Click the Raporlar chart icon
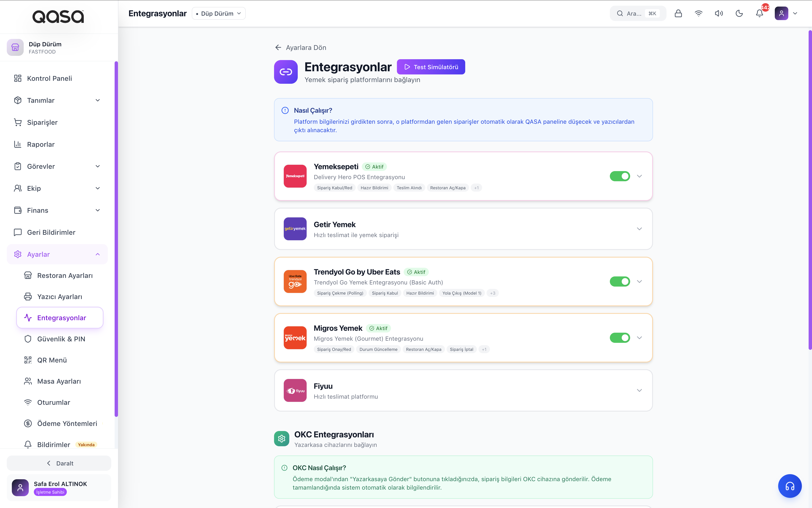The image size is (812, 508). 18,144
